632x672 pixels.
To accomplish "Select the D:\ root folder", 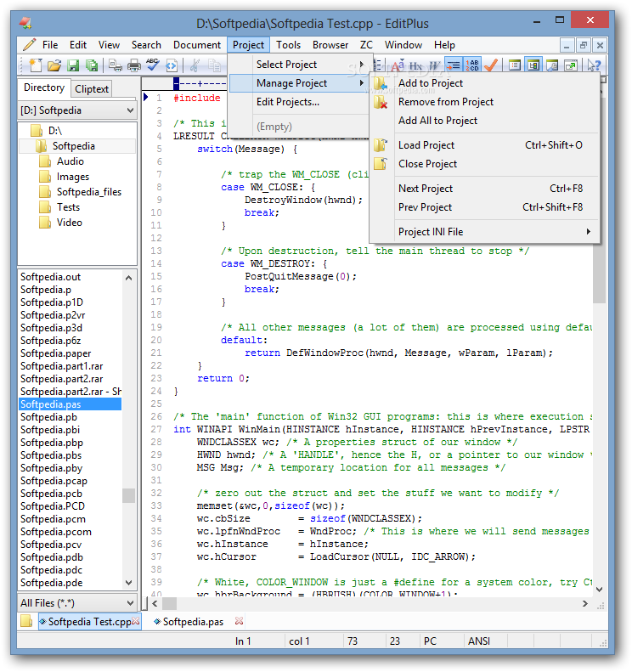I will click(55, 131).
